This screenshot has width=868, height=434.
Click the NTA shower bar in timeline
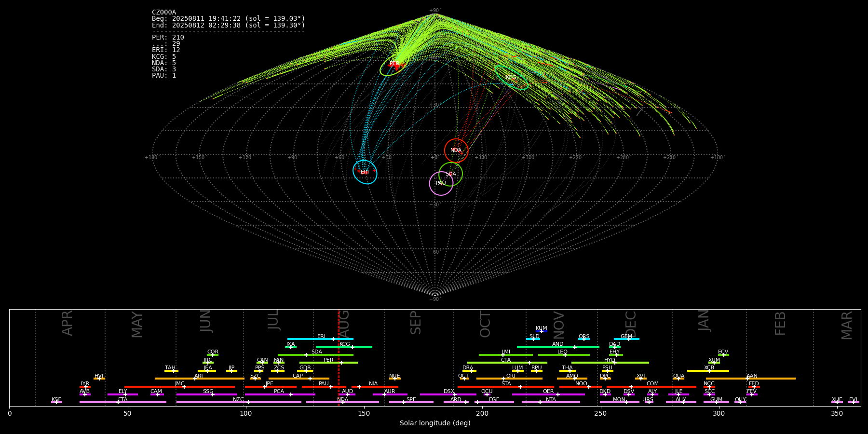(551, 402)
